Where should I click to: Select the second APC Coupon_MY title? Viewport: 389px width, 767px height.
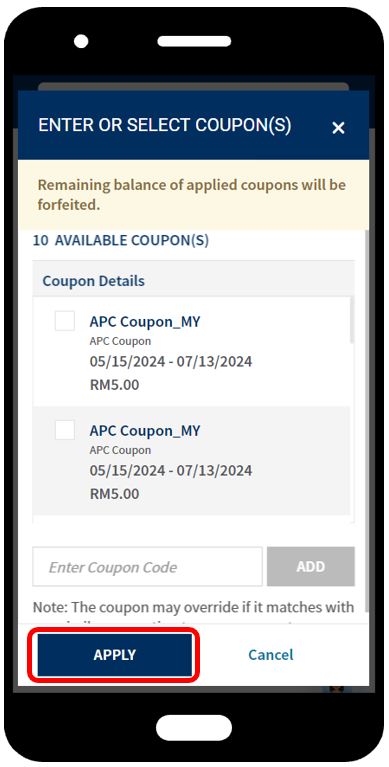coord(145,431)
